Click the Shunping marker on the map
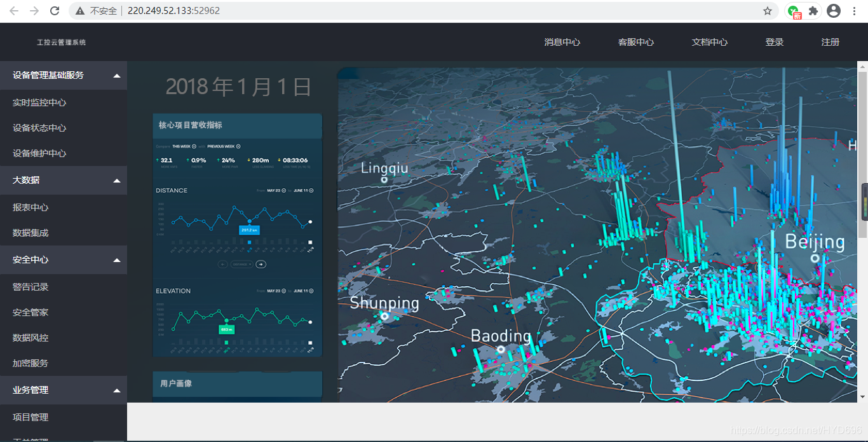Image resolution: width=868 pixels, height=442 pixels. (x=384, y=316)
